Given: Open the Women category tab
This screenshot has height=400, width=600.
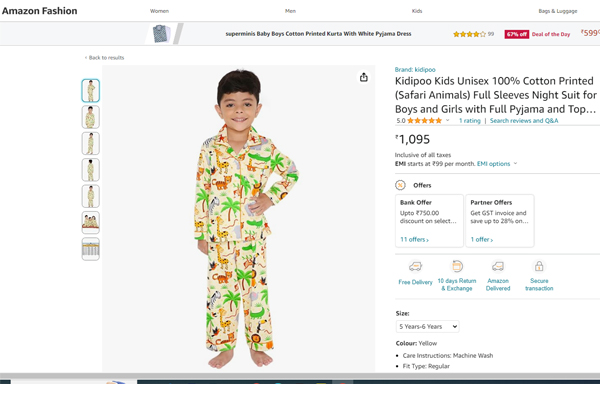Looking at the screenshot, I should [x=159, y=10].
